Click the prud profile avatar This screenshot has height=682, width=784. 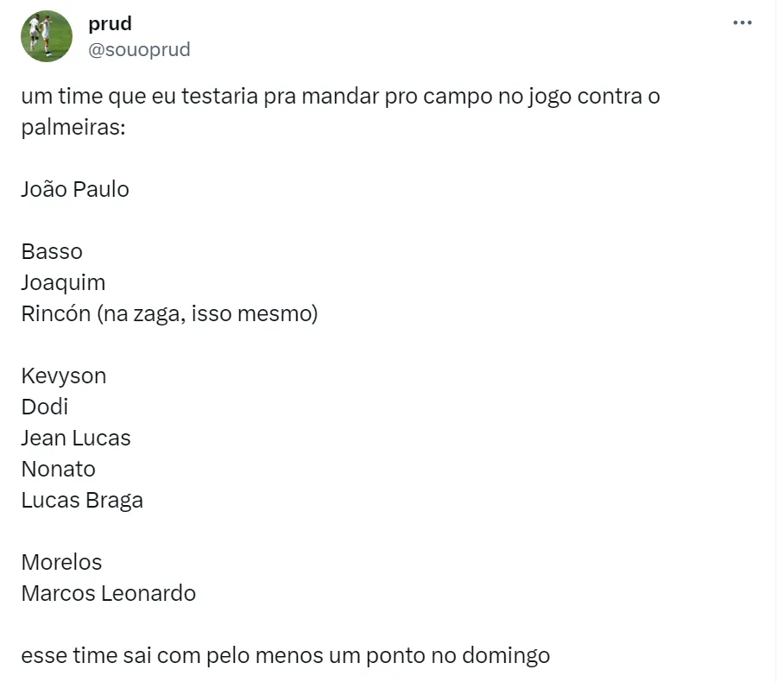coord(47,36)
